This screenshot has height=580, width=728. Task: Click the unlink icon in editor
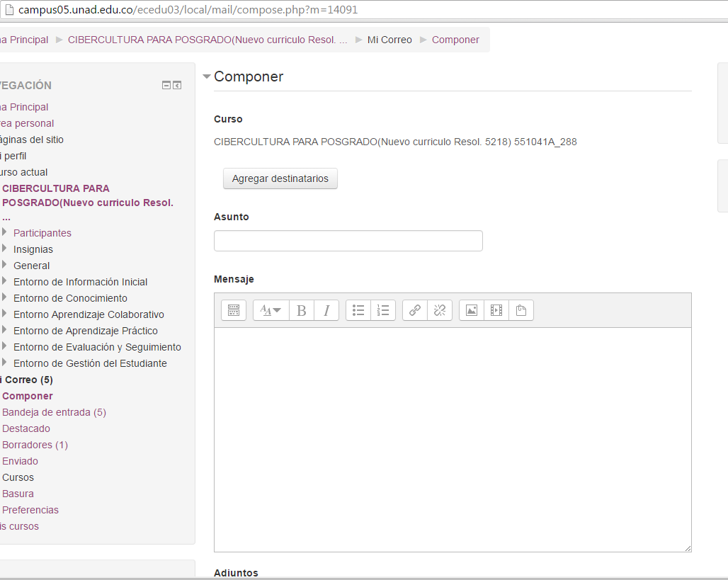440,310
